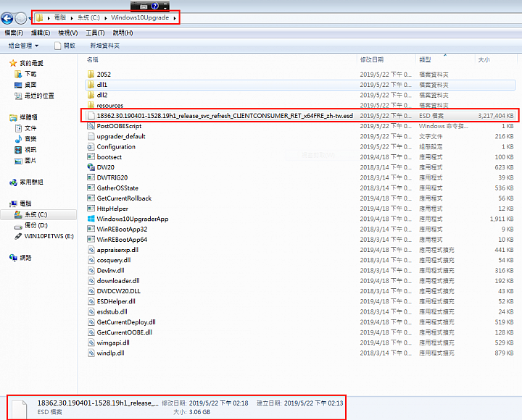Click the arrow after Windows10Upgrade in the address bar

pos(175,18)
